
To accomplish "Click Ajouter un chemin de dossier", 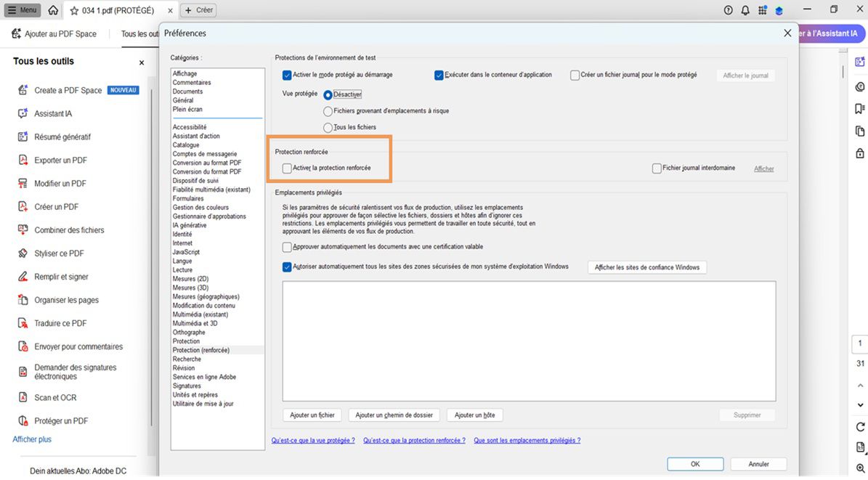I will (394, 415).
